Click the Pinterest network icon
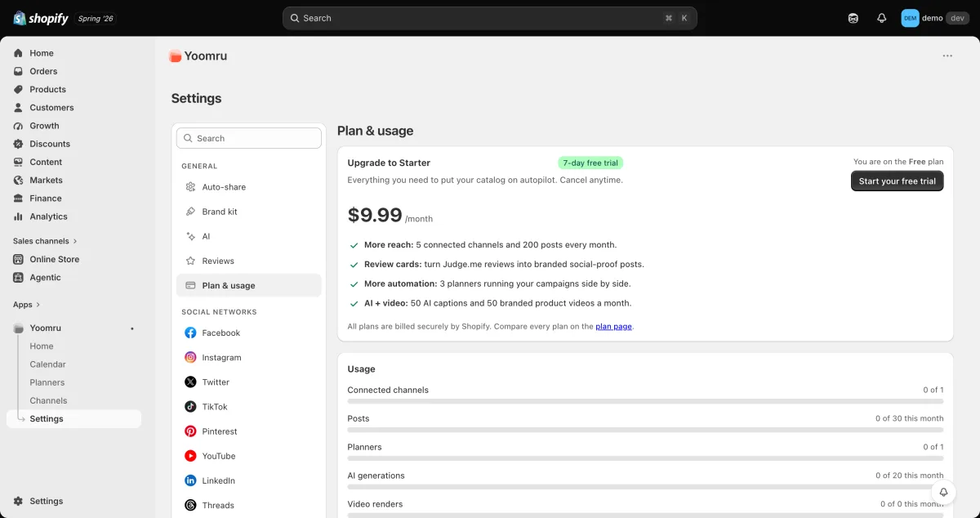 pos(190,431)
